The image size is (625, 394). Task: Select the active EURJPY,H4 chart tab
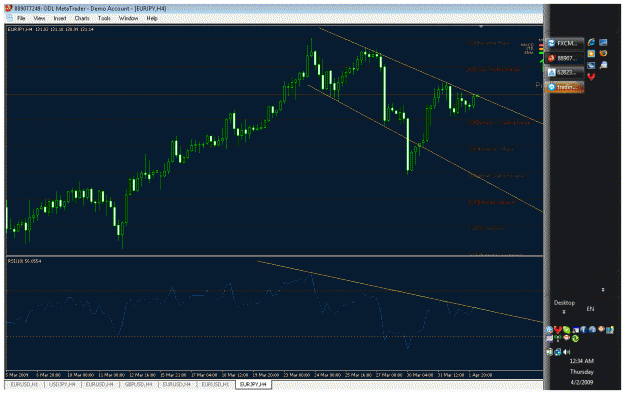click(x=253, y=384)
